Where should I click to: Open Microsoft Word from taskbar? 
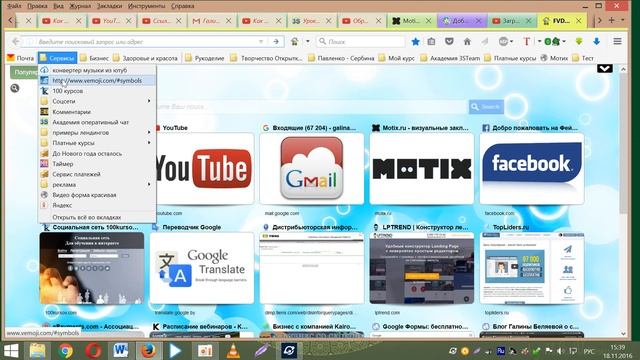coord(121,351)
